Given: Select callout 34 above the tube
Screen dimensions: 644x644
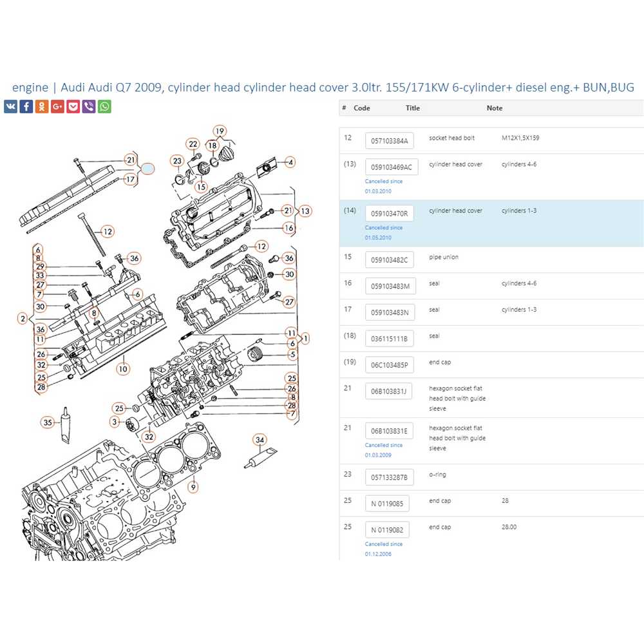Looking at the screenshot, I should click(x=260, y=440).
